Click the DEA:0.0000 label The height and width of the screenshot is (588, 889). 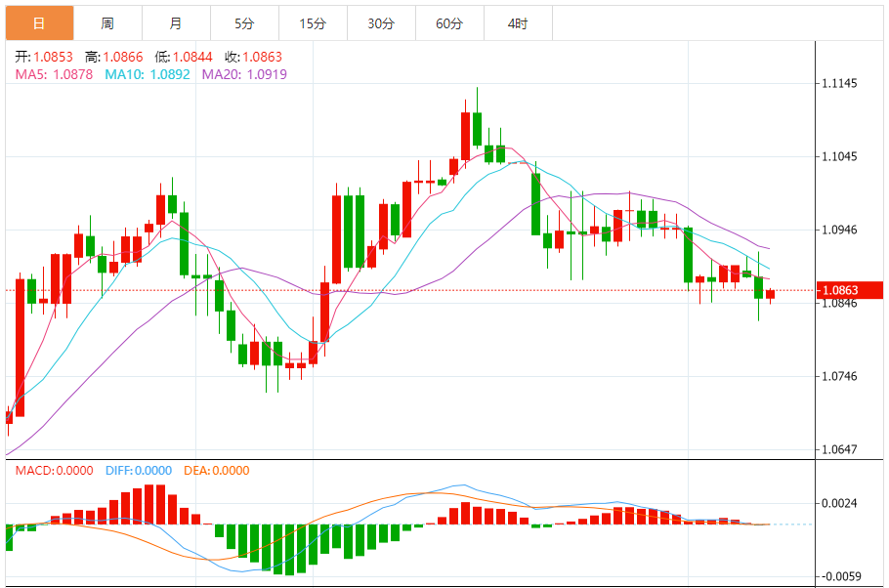pyautogui.click(x=217, y=471)
